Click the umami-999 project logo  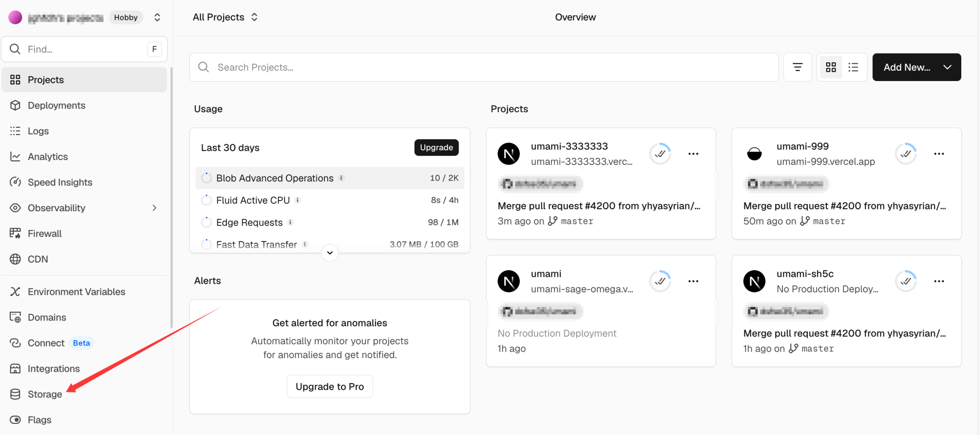pyautogui.click(x=755, y=154)
